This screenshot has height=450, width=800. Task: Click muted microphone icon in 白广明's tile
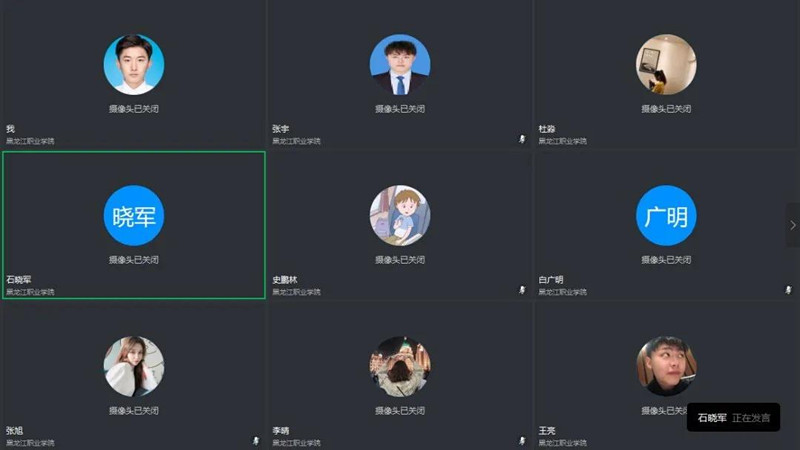788,290
